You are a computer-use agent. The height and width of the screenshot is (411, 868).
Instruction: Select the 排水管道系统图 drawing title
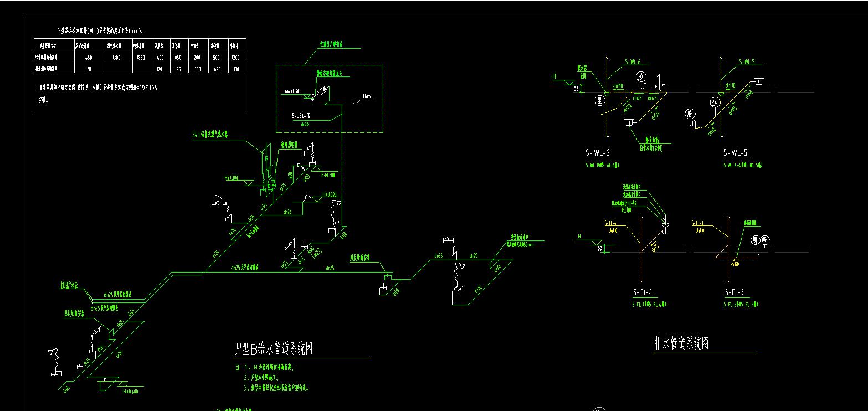coord(682,343)
